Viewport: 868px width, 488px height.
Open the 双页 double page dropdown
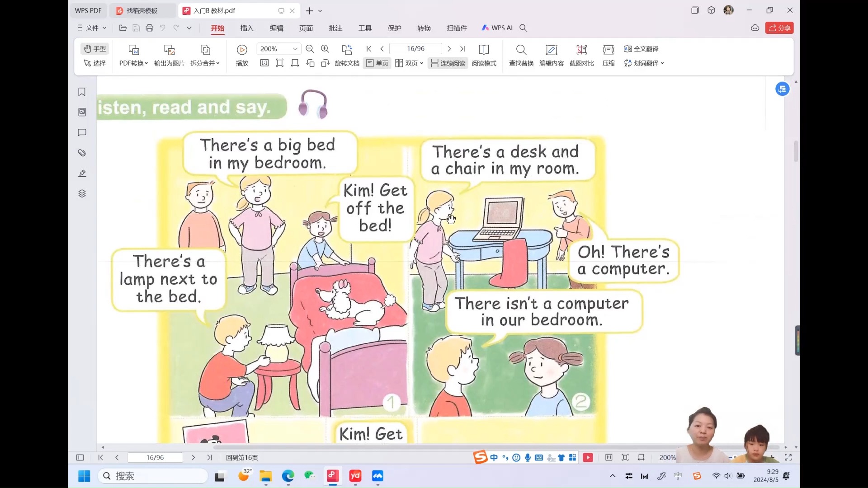click(409, 63)
